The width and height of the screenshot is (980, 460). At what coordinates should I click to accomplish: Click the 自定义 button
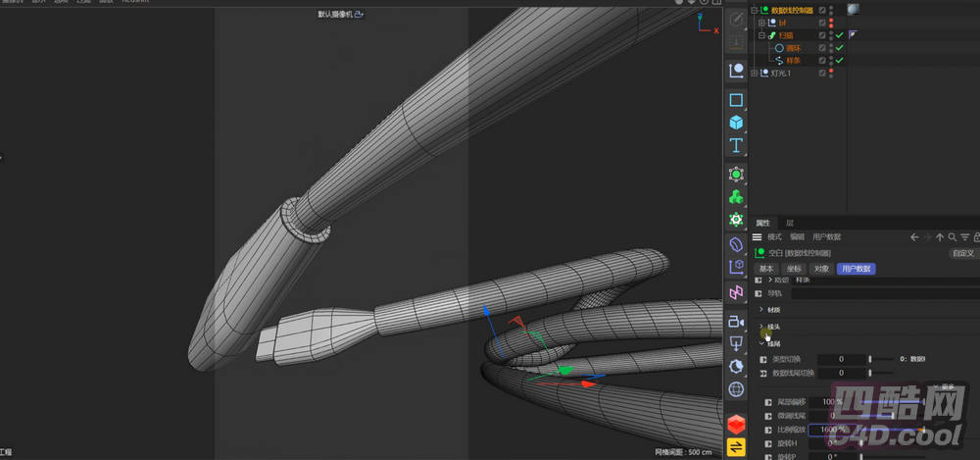click(x=962, y=253)
